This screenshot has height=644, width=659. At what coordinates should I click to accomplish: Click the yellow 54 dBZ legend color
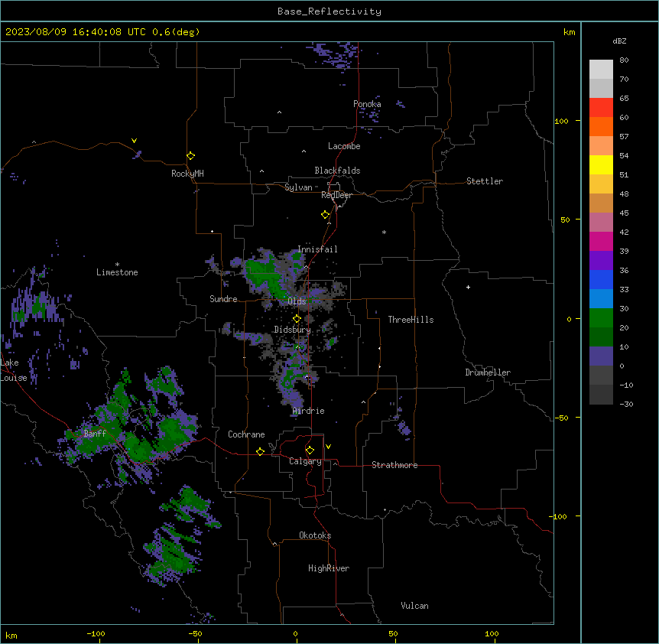pyautogui.click(x=601, y=164)
